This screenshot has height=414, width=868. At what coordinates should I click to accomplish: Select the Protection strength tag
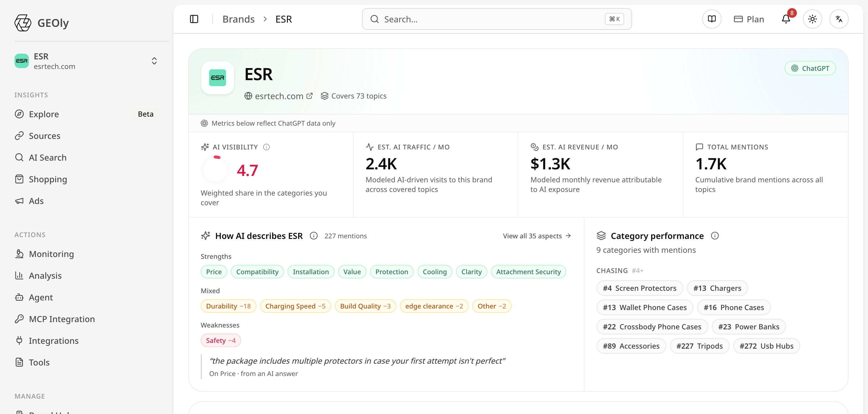pos(392,271)
